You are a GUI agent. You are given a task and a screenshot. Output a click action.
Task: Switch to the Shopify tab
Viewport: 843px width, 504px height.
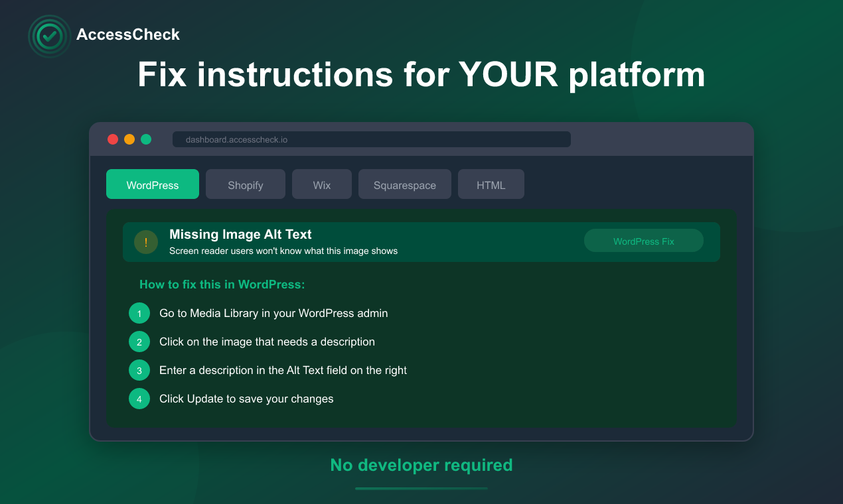[x=246, y=184]
